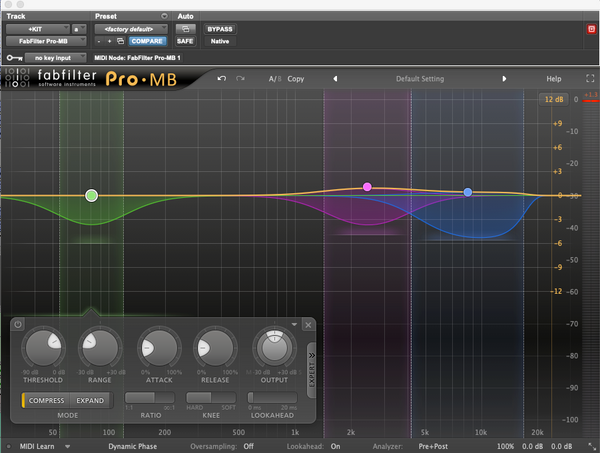The height and width of the screenshot is (453, 600).
Task: Select the blue high band node
Action: click(468, 192)
